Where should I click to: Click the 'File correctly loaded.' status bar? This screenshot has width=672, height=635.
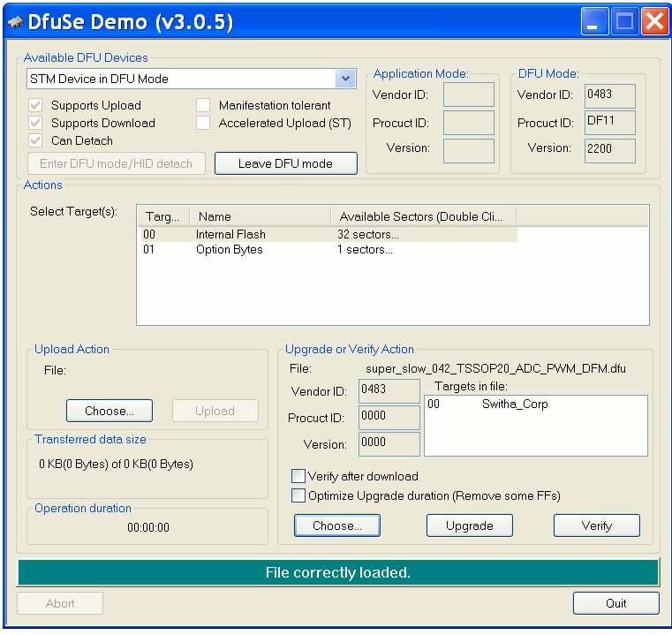[337, 572]
